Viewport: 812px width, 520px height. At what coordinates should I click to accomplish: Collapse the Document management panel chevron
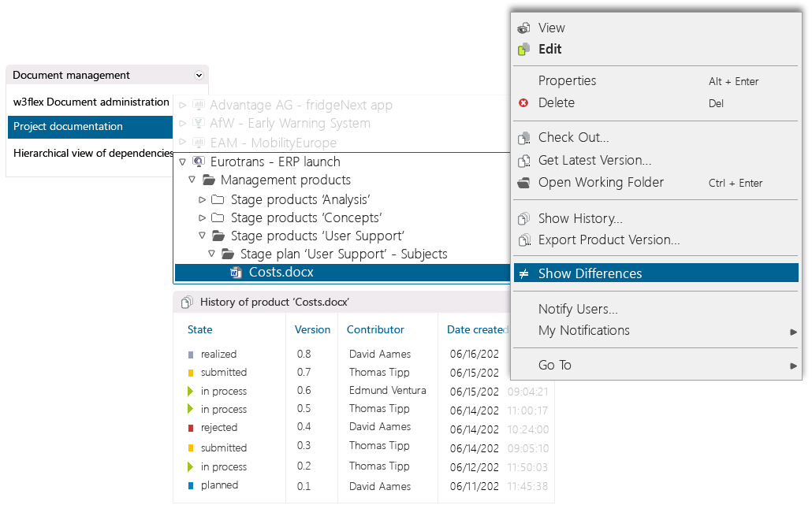(199, 76)
